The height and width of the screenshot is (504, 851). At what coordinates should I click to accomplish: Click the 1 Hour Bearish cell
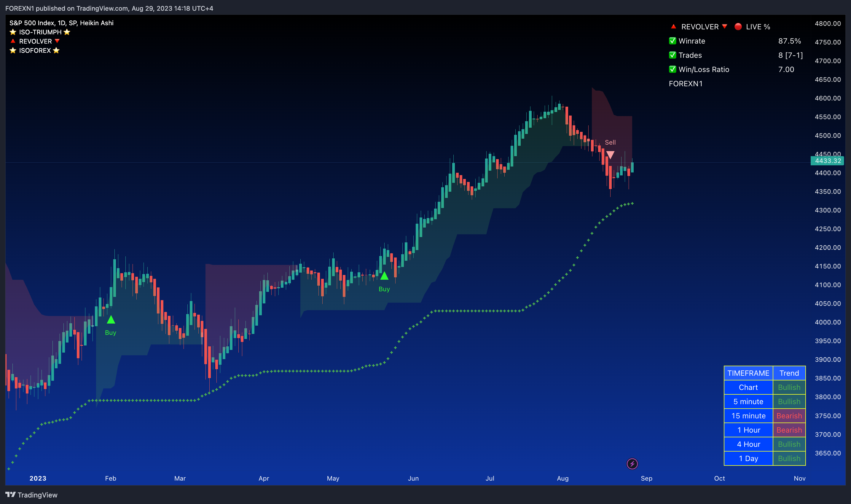pyautogui.click(x=789, y=430)
